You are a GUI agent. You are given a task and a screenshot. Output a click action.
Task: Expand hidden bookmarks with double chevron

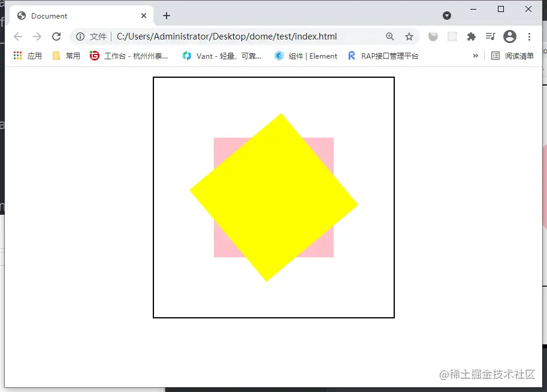coord(475,56)
